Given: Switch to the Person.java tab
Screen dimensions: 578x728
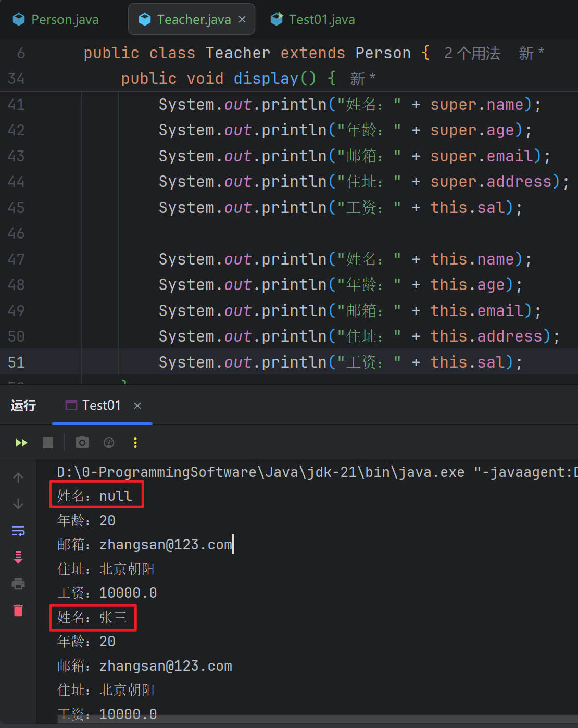Looking at the screenshot, I should [56, 20].
